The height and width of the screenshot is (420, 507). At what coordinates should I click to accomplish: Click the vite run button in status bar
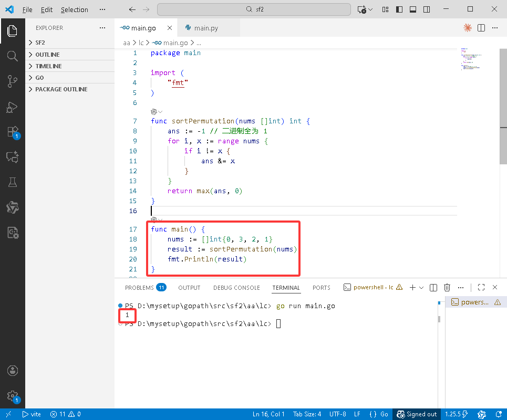click(x=32, y=414)
